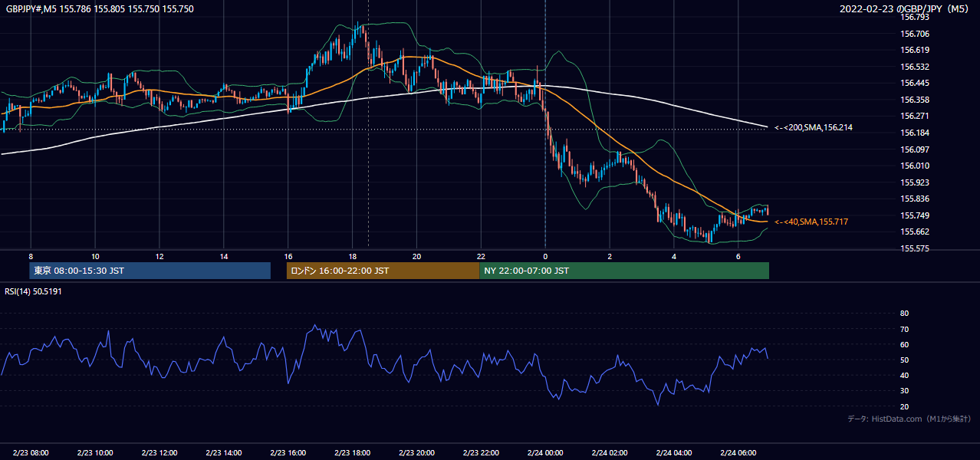Viewport: 980px width, 460px height.
Task: Click the 2/23 12:00 time label
Action: 159,453
